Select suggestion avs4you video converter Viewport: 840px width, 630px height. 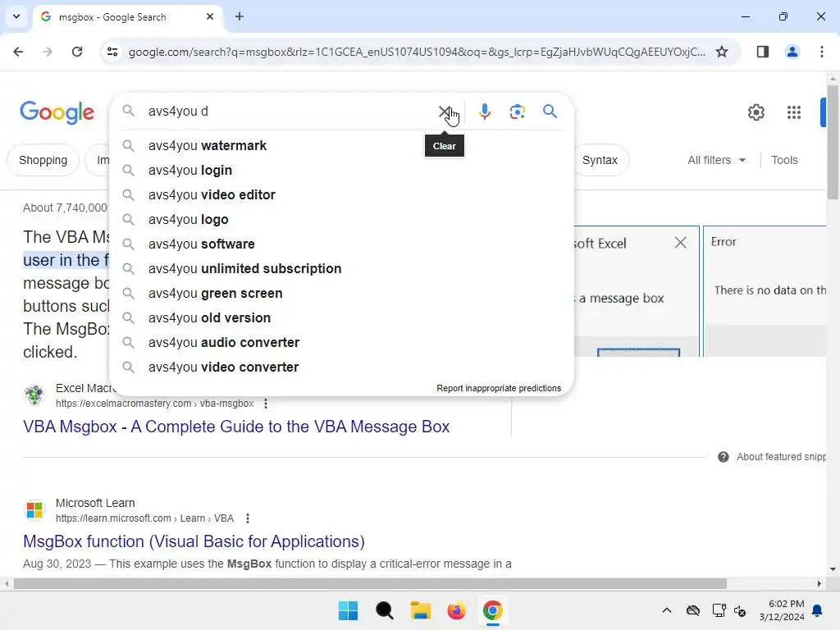point(341,367)
